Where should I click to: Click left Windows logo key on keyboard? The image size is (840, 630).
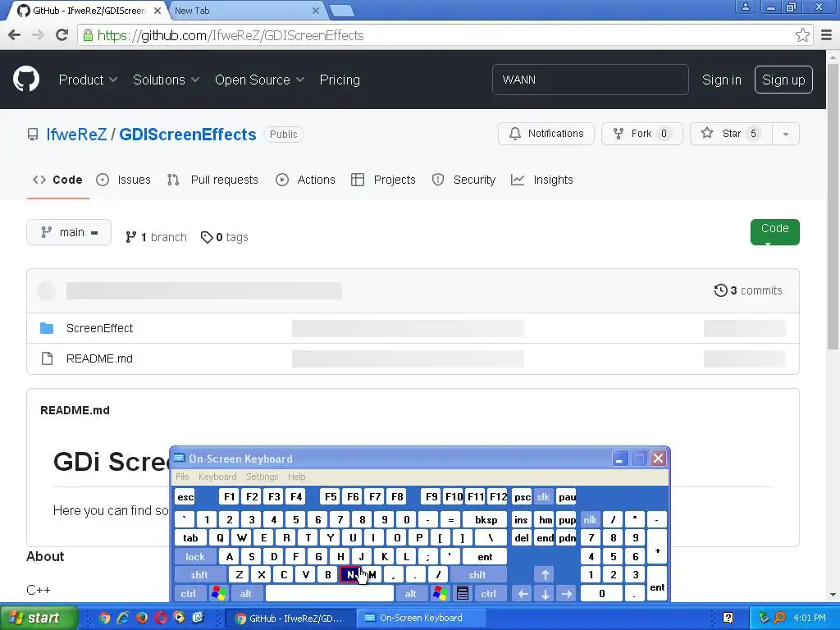tap(218, 594)
